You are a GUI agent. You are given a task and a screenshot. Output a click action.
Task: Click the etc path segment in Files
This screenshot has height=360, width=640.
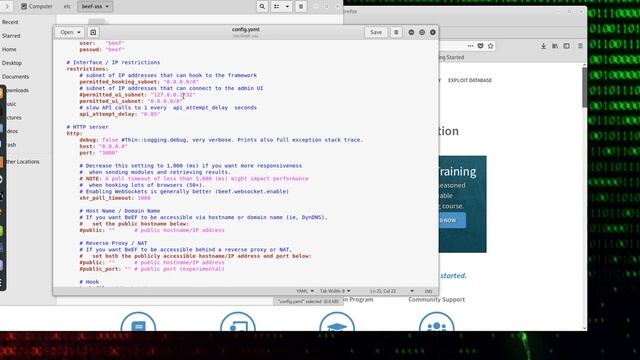67,7
